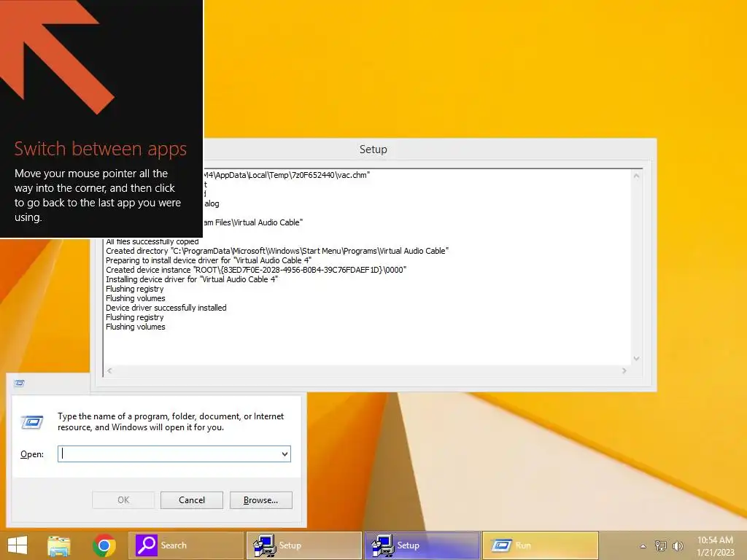Launch Google Chrome from the taskbar
The width and height of the screenshot is (747, 560).
(104, 545)
